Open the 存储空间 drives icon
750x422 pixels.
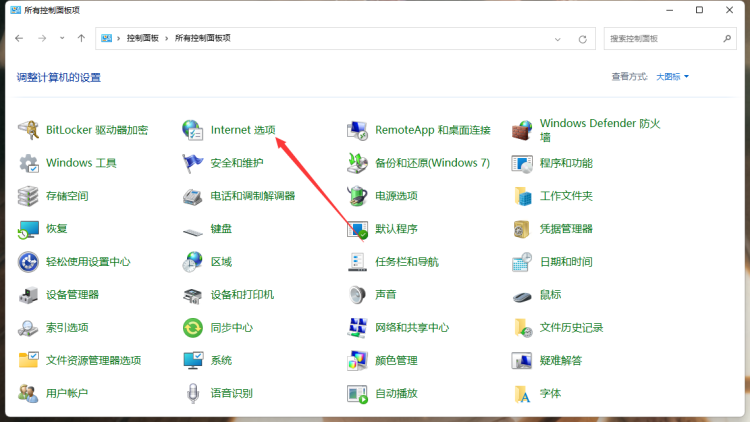click(x=28, y=196)
